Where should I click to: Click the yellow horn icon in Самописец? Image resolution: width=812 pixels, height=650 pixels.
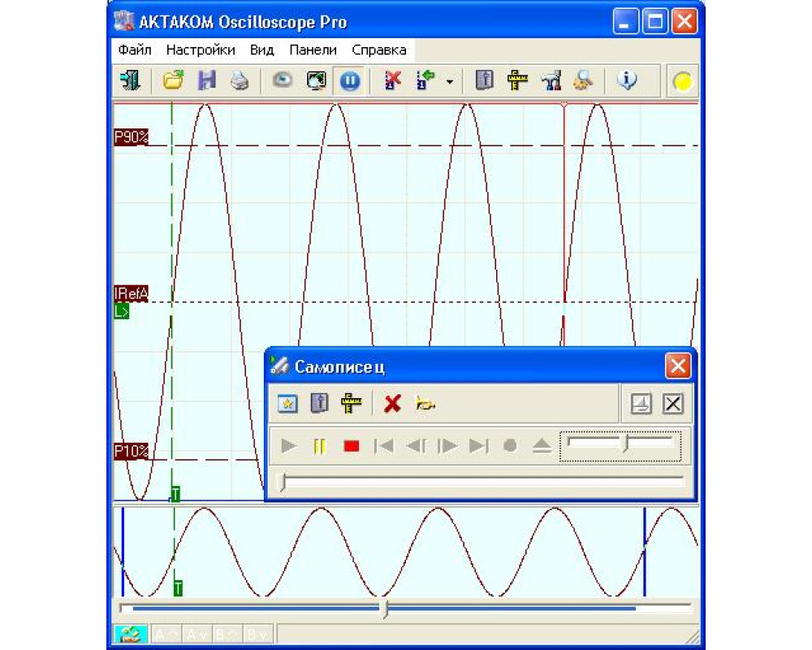click(x=424, y=404)
